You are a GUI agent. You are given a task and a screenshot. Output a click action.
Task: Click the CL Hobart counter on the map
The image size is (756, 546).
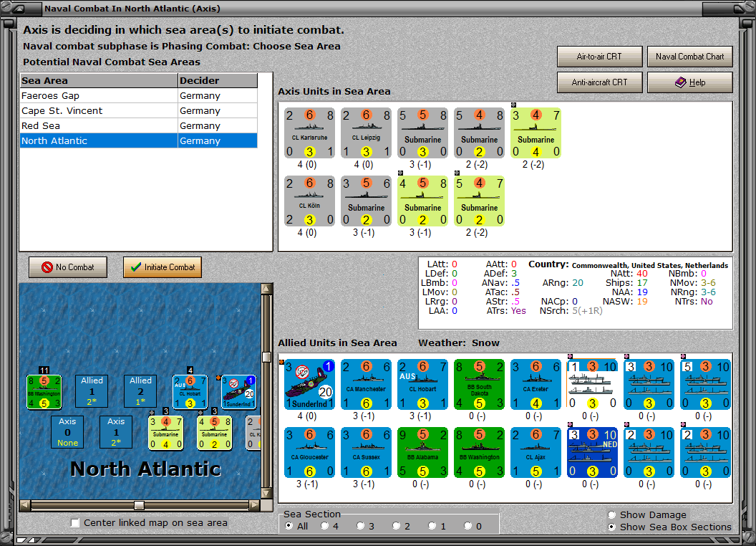[190, 392]
